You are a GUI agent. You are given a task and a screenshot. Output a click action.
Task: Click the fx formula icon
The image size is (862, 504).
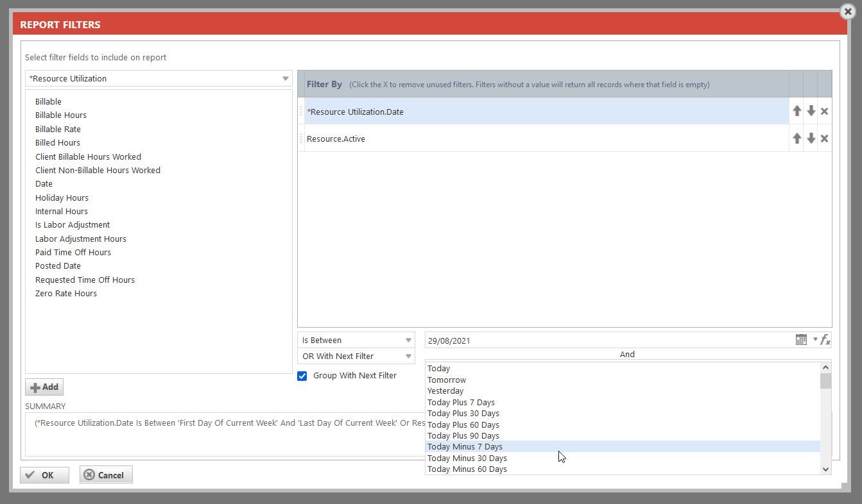pos(825,340)
